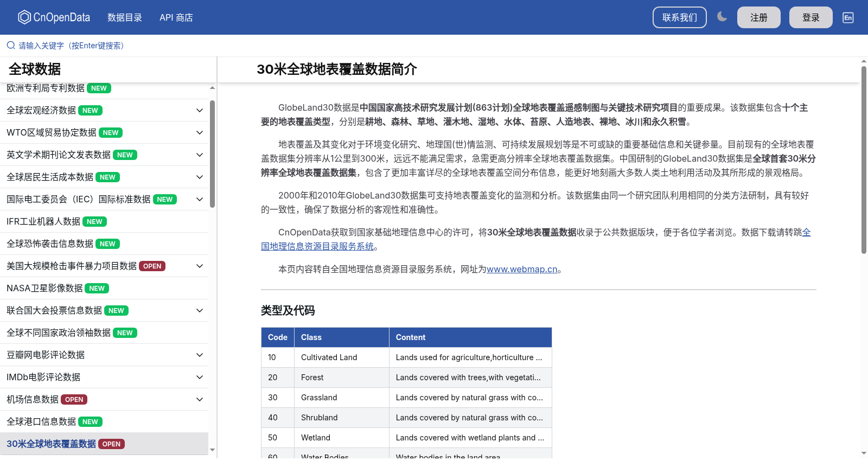The height and width of the screenshot is (467, 868).
Task: Open 全球港口信息数据 item
Action: [x=104, y=421]
